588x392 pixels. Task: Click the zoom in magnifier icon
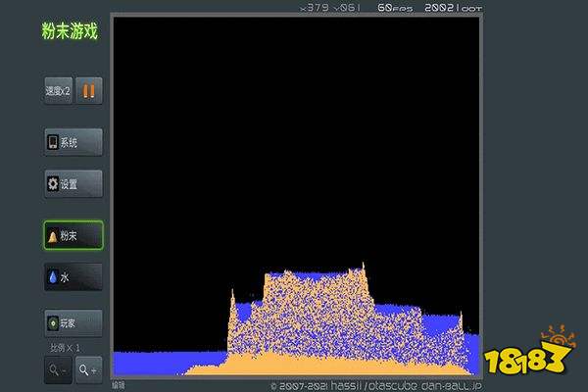pos(89,368)
